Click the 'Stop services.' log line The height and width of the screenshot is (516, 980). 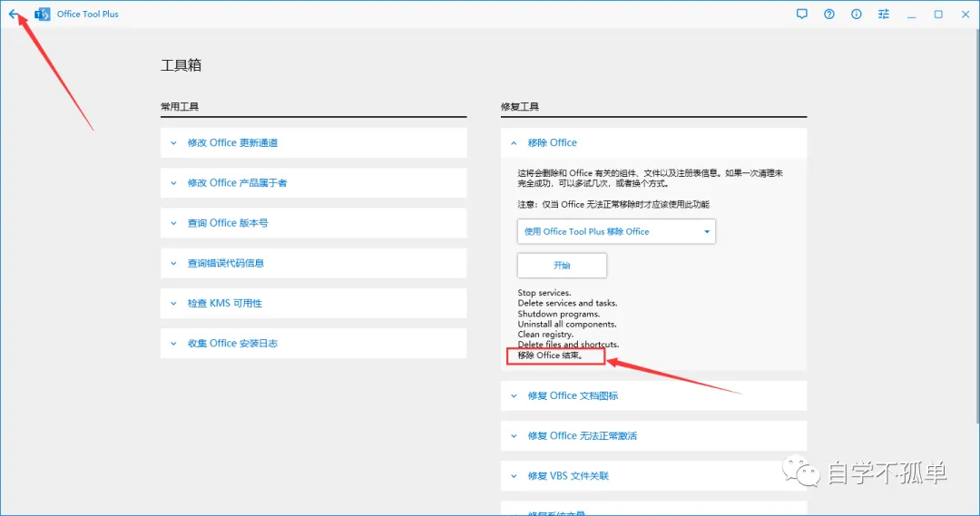coord(544,292)
